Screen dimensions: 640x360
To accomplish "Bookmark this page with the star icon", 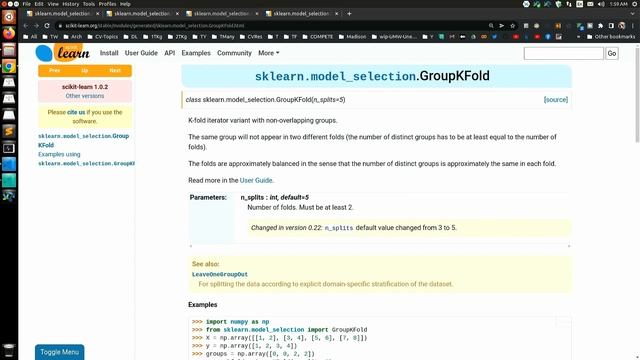I will tap(513, 25).
